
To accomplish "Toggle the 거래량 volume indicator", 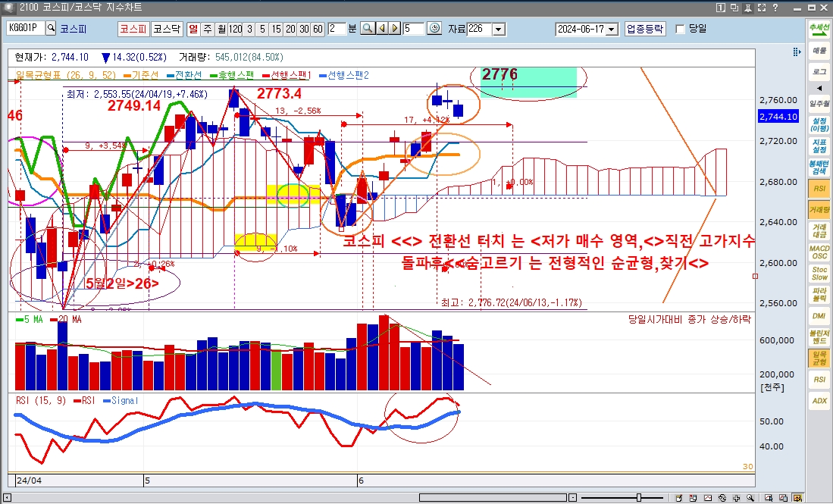I will 819,210.
